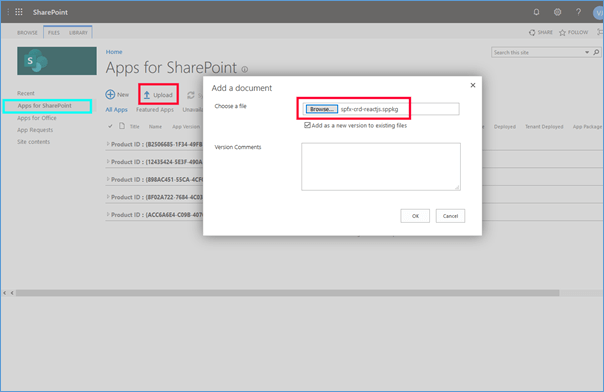Open the search scope dropdown arrow
The width and height of the screenshot is (604, 392).
point(587,52)
